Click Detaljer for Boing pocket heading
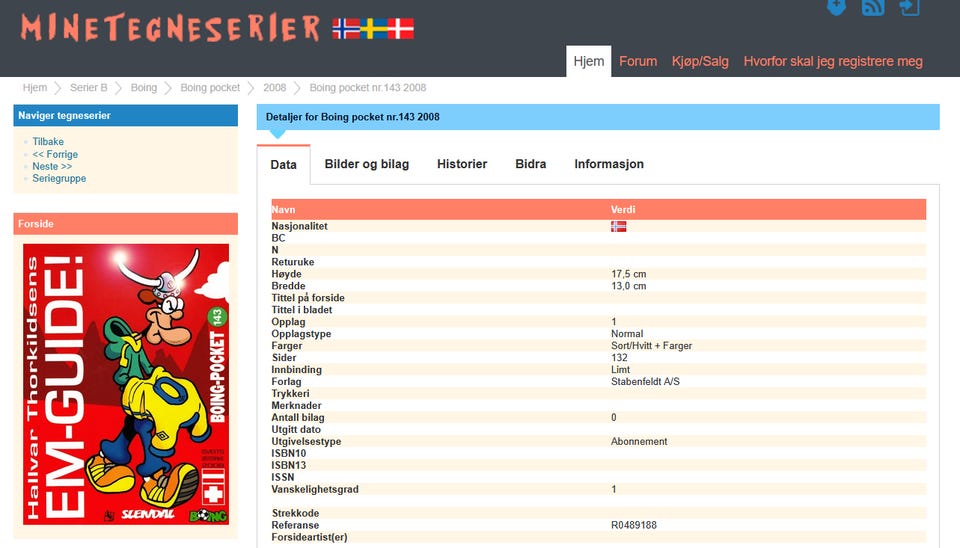 (353, 117)
